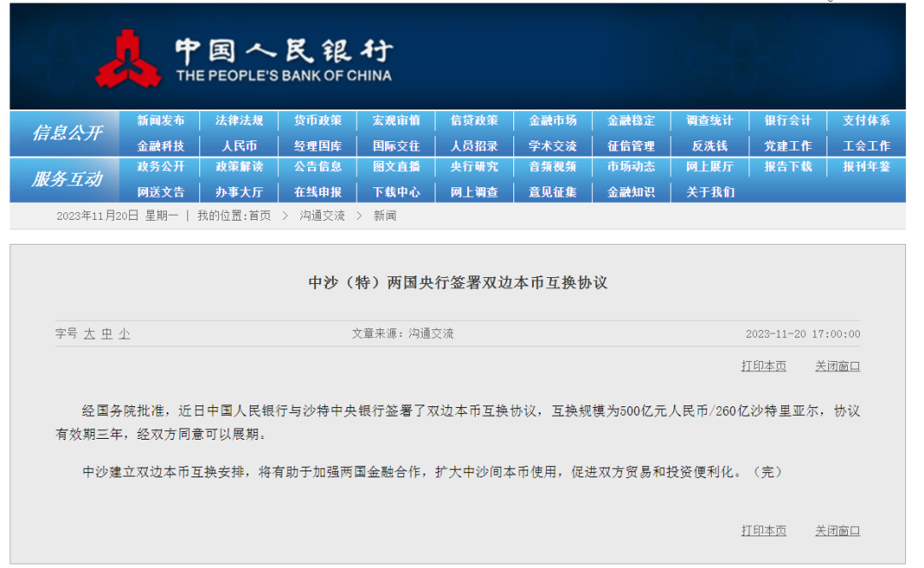Open 支付体系 navigation item

click(x=866, y=121)
